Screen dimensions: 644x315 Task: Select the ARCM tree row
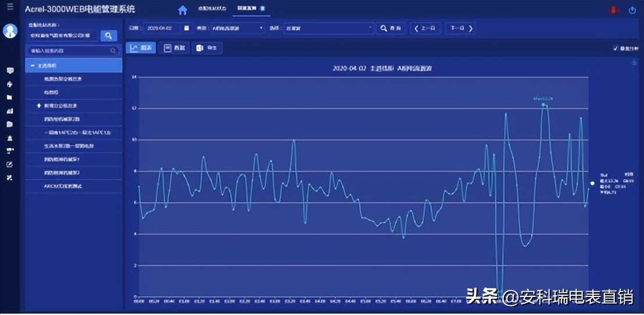pos(73,186)
